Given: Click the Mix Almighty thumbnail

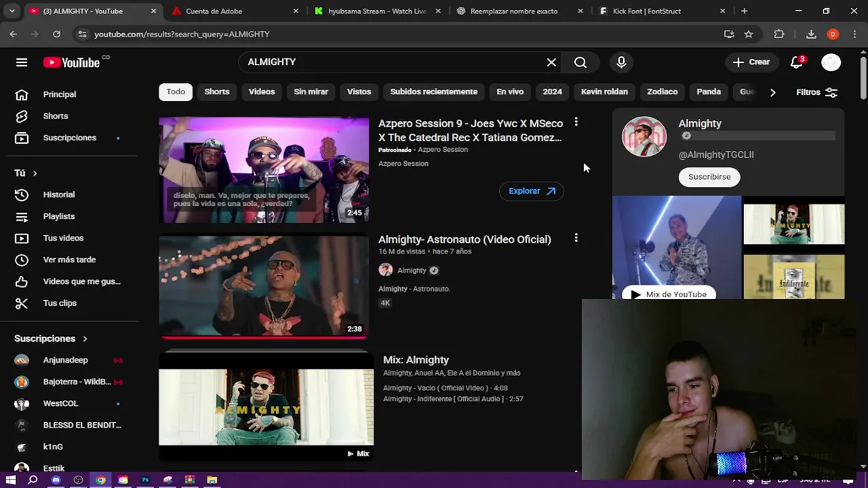Looking at the screenshot, I should [266, 407].
